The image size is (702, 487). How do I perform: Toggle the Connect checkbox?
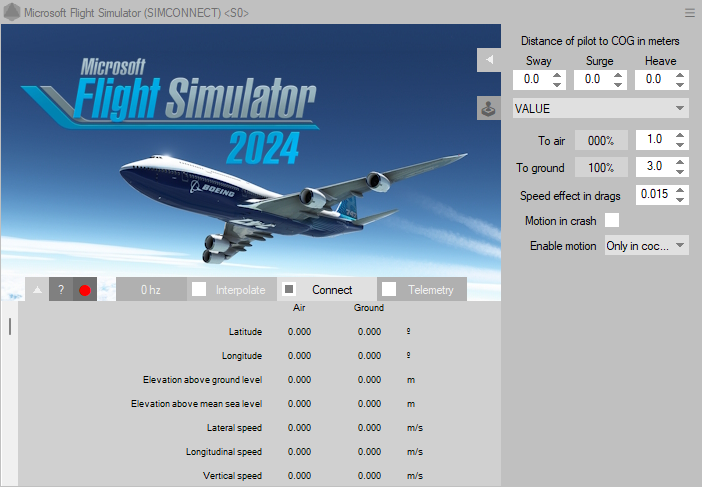(x=289, y=289)
